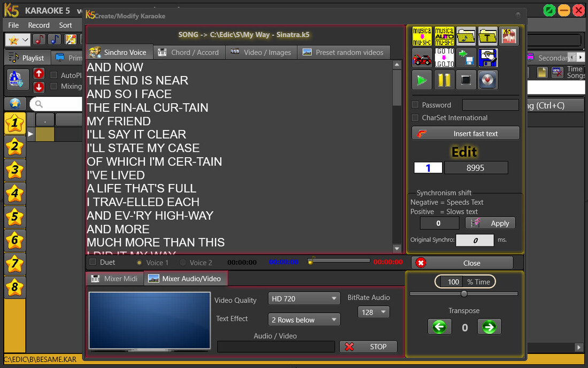
Task: Click the blue letter A playlist icon
Action: pos(17,80)
